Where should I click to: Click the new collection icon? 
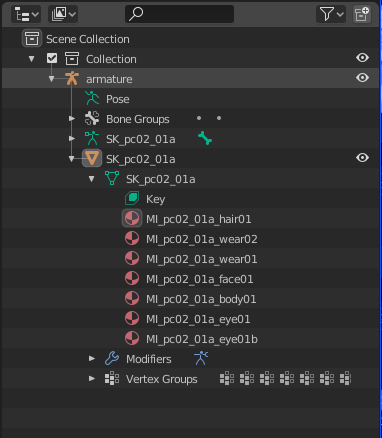(362, 15)
